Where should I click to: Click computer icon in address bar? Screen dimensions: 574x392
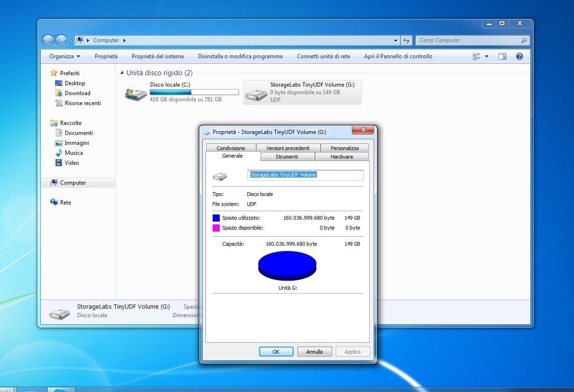tap(80, 40)
